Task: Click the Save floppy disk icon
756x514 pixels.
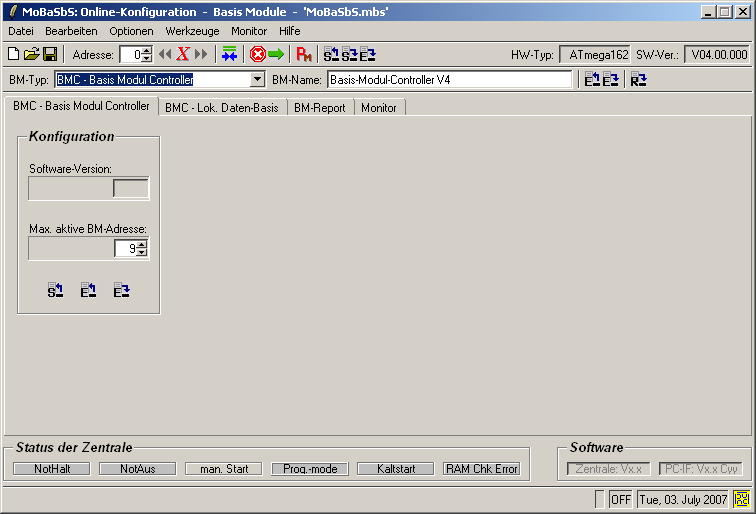Action: [x=49, y=54]
